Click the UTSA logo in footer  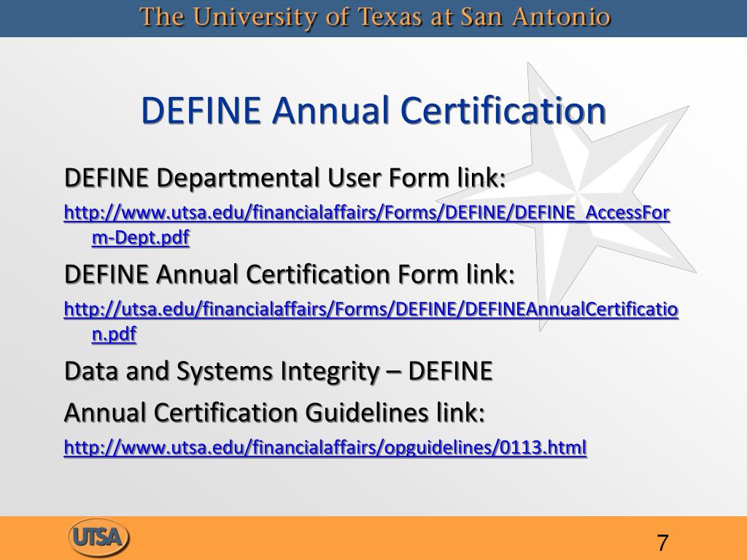[x=98, y=537]
